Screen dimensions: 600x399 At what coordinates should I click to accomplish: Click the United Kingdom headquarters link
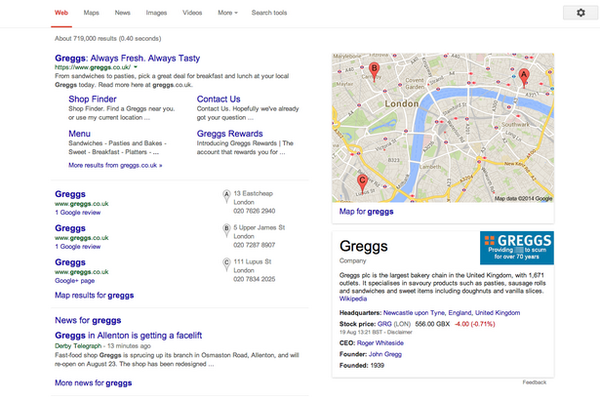(497, 313)
